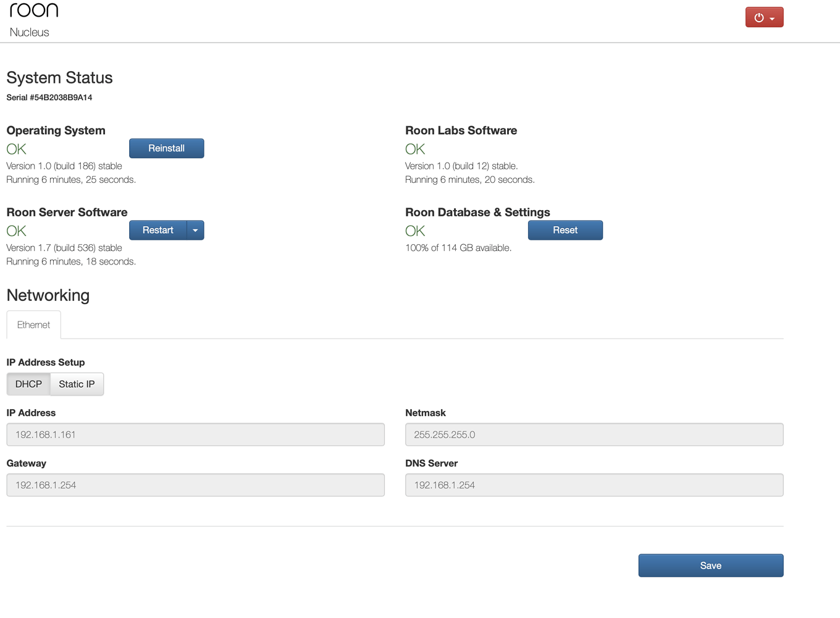Click the DNS Server input field
Screen dimensions: 840x618
coord(594,485)
